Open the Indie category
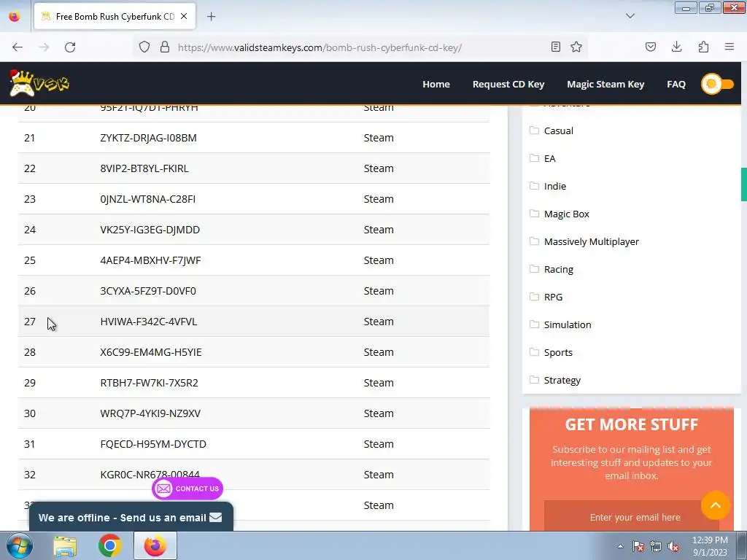Viewport: 747px width, 560px height. coord(555,186)
